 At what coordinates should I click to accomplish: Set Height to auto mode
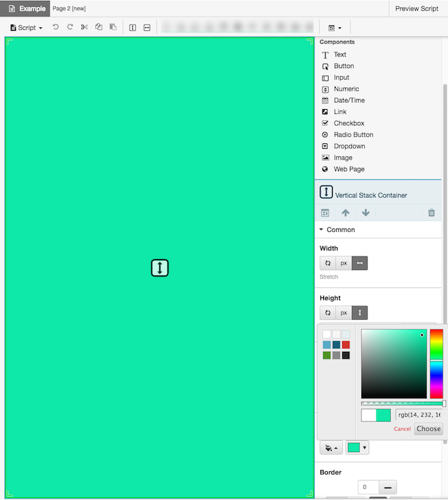[328, 313]
